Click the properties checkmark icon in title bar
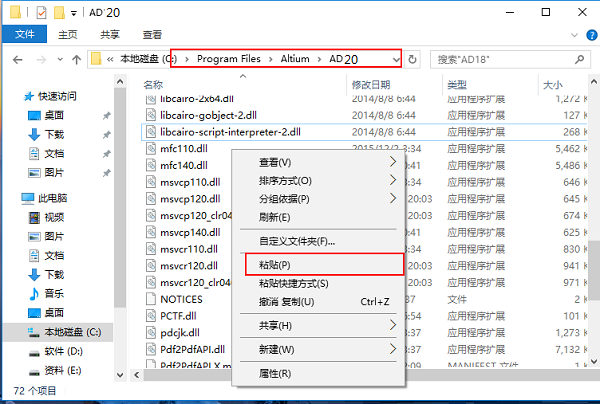 [x=41, y=13]
